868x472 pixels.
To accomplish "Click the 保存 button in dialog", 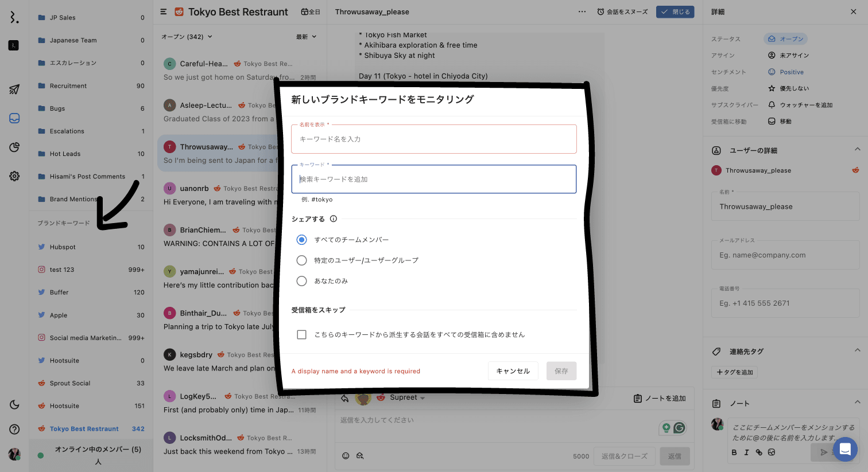I will [x=561, y=371].
